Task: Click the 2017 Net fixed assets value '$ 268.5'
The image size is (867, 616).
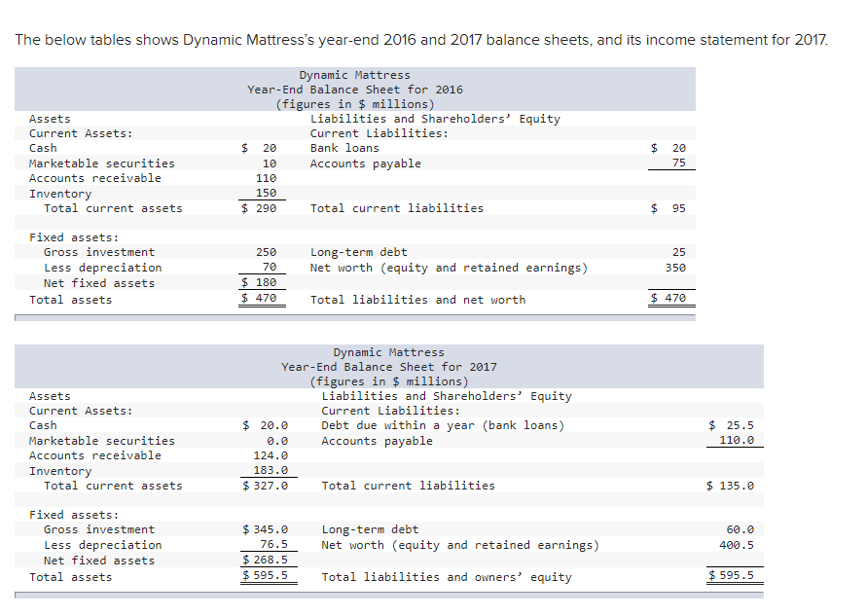Action: click(266, 561)
